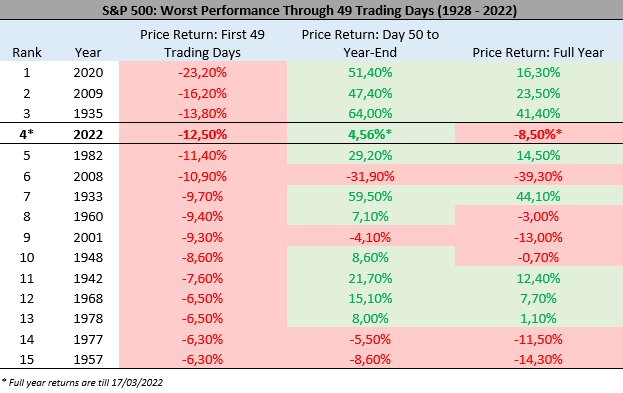The image size is (623, 393).
Task: Select the 2020 year cell
Action: point(88,73)
